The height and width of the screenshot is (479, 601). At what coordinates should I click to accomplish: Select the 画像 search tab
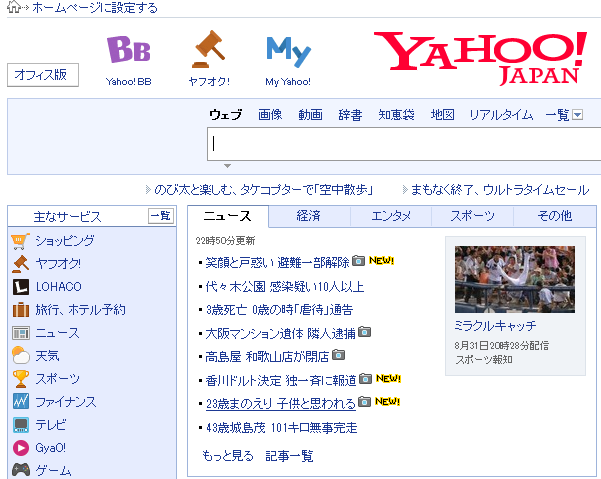pyautogui.click(x=270, y=115)
